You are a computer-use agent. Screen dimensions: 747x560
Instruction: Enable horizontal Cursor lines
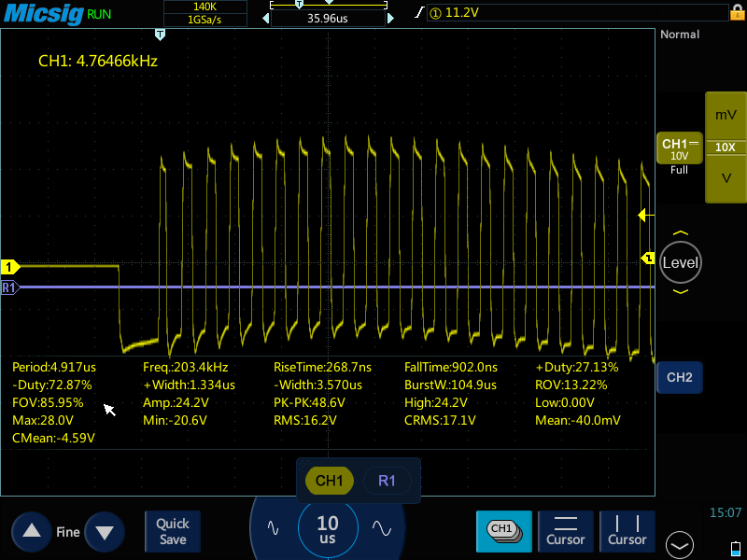[x=566, y=531]
